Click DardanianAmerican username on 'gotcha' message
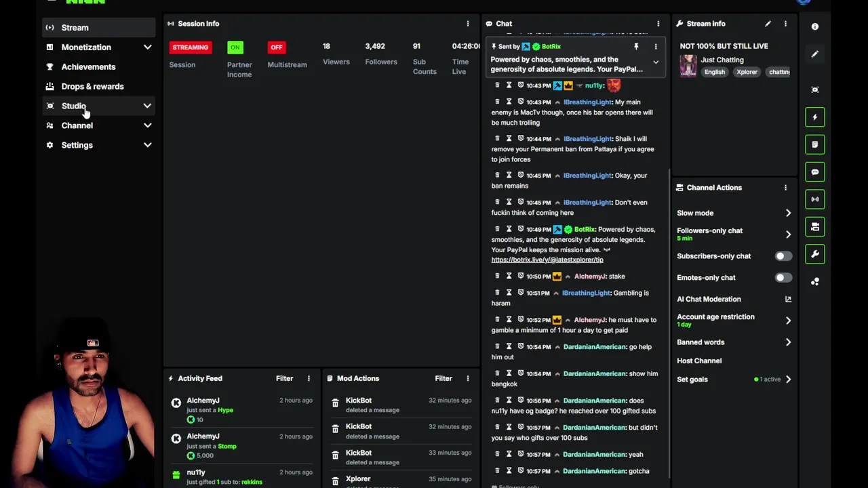The width and height of the screenshot is (868, 488). pos(594,471)
